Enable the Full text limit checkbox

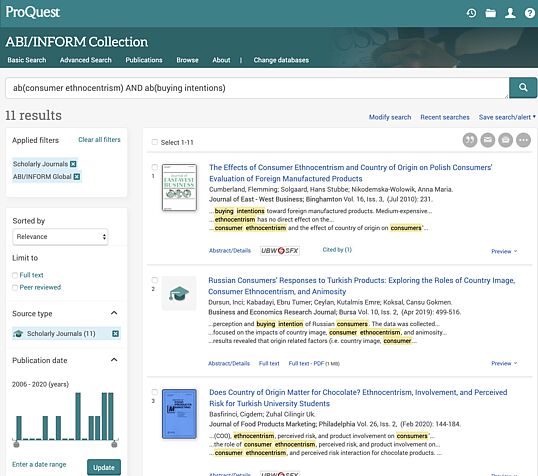15,275
